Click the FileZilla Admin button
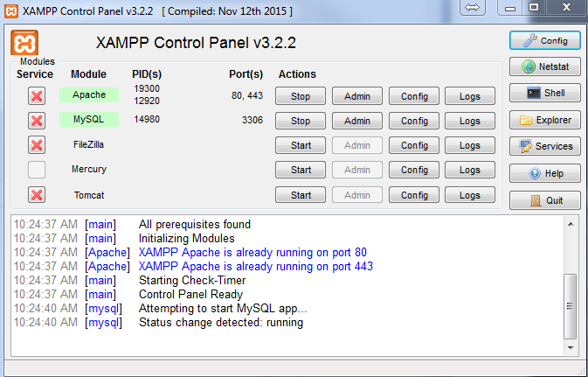Image resolution: width=588 pixels, height=377 pixels. 357,145
